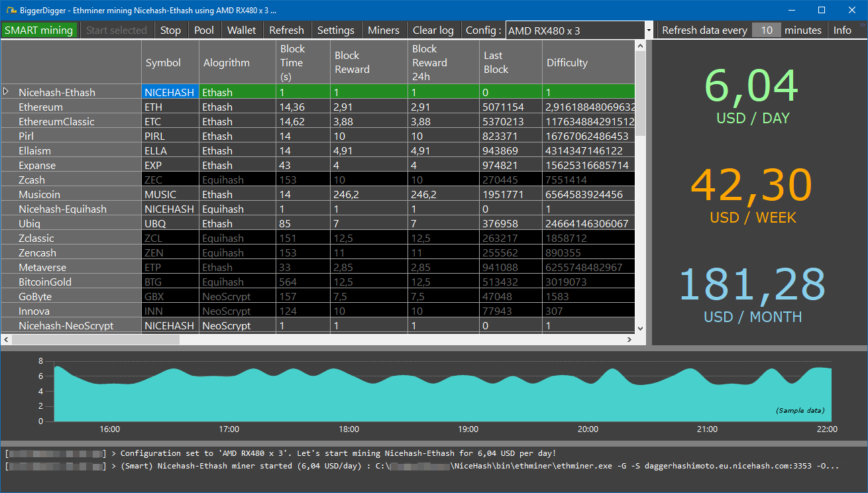The height and width of the screenshot is (493, 868).
Task: Toggle SMART mining mode
Action: tap(39, 30)
